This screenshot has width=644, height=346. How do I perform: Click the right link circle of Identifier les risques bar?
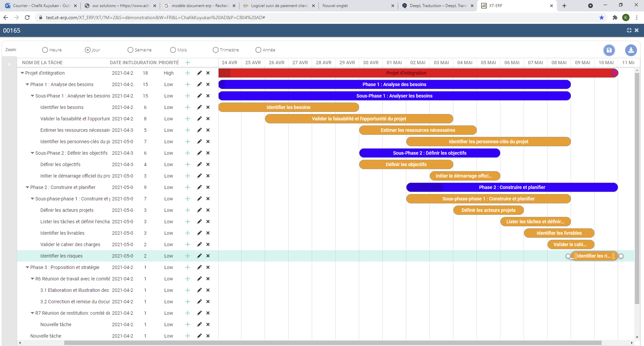point(621,256)
